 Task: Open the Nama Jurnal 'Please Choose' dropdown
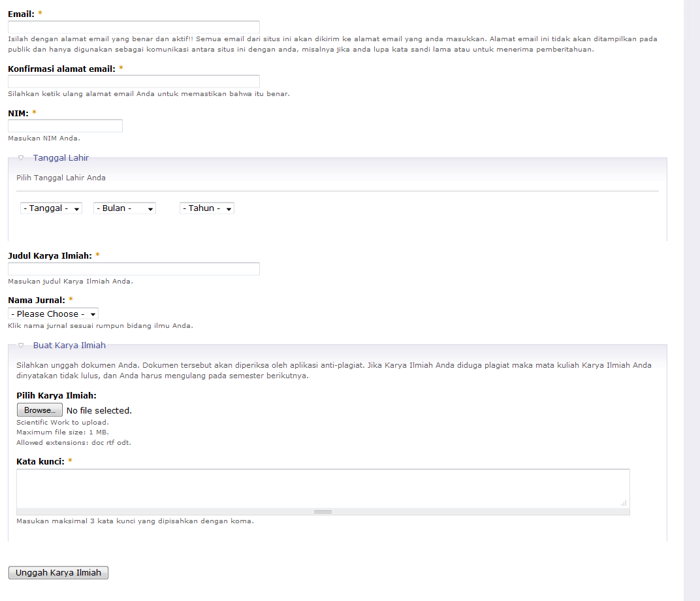point(54,314)
